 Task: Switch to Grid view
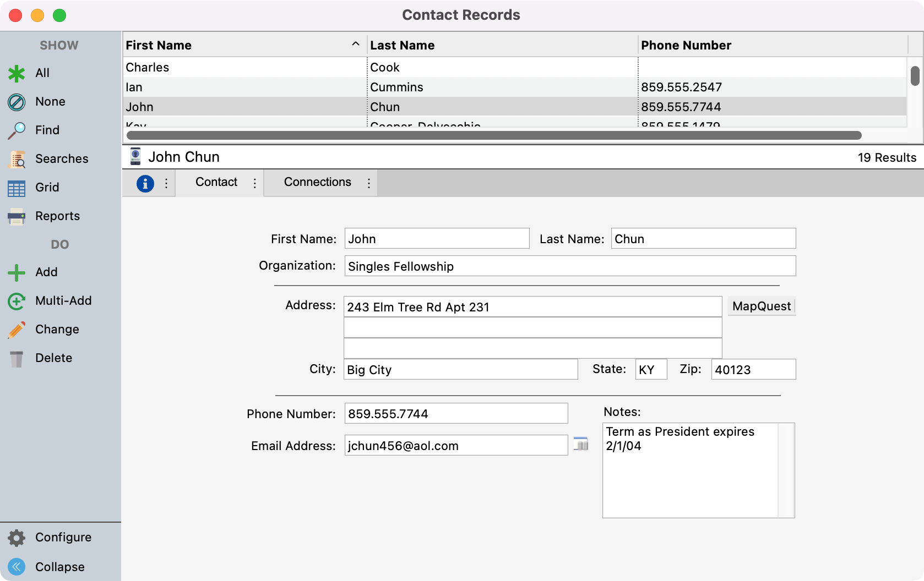pos(17,188)
